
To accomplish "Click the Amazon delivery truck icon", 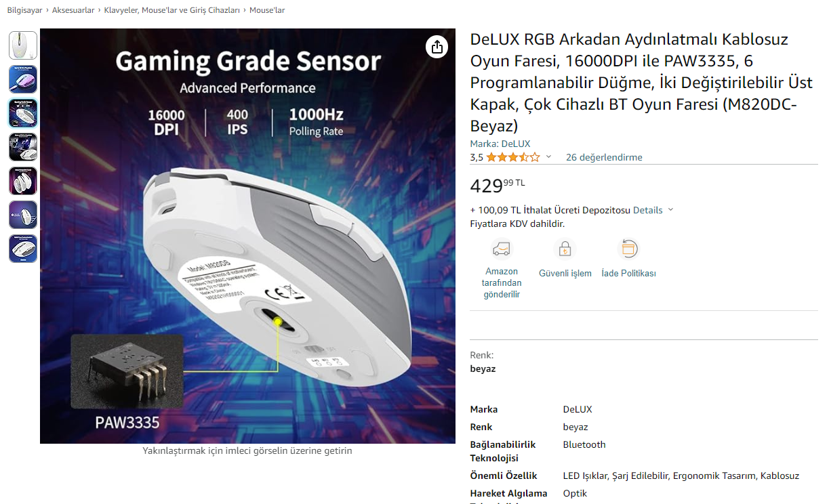I will tap(501, 249).
